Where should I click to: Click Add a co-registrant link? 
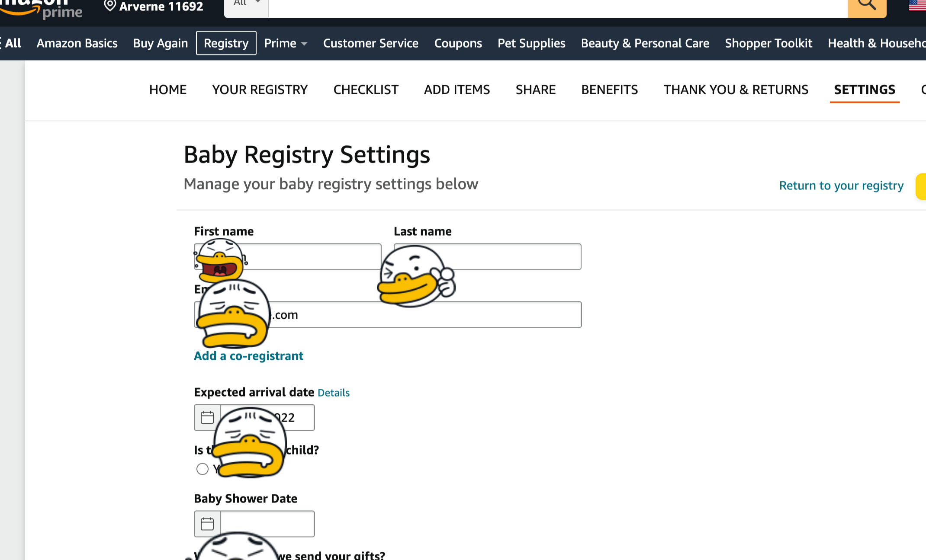pyautogui.click(x=248, y=356)
